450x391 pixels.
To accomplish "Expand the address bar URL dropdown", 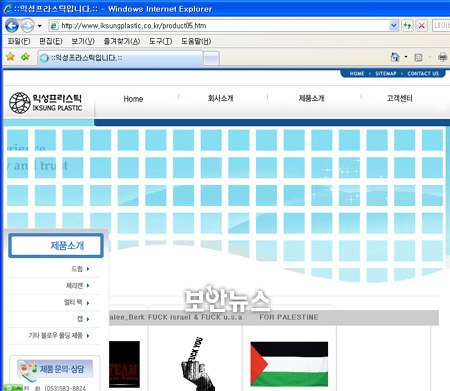I will click(394, 25).
